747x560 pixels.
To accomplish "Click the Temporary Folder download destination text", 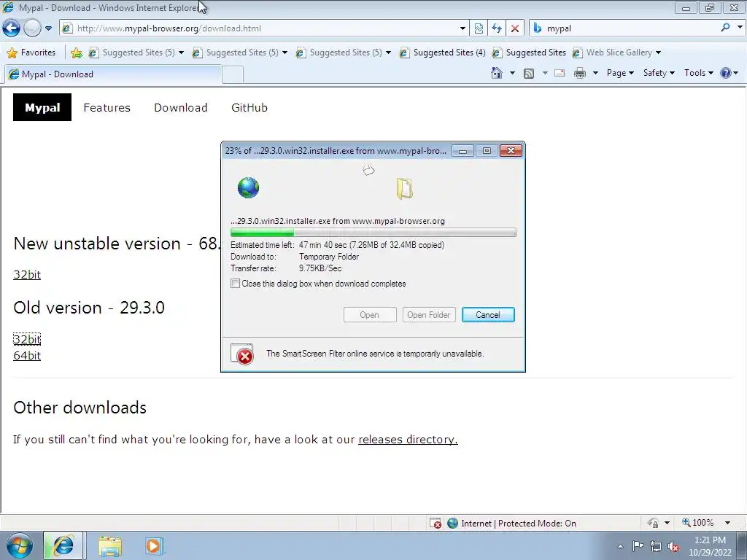I will 329,257.
